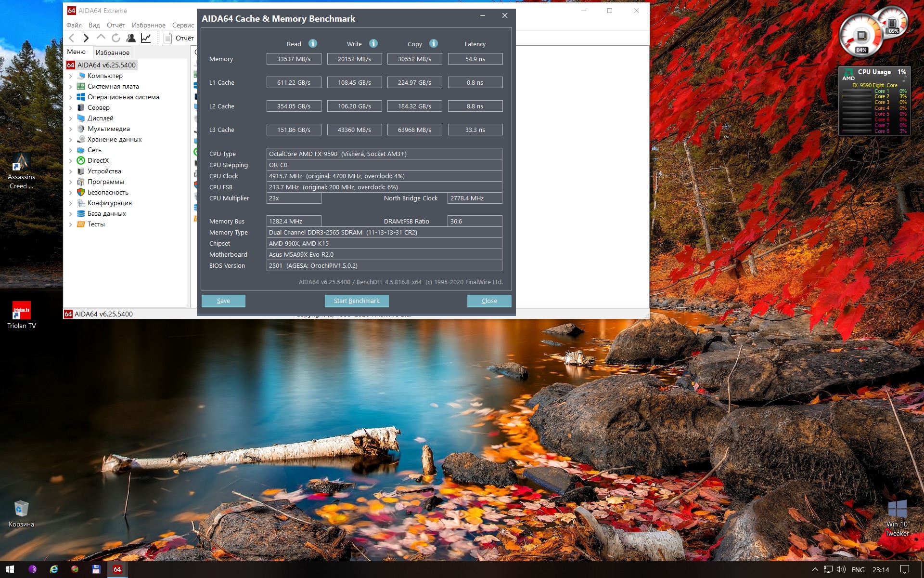Click the Close button in benchmark dialog

[x=489, y=301]
